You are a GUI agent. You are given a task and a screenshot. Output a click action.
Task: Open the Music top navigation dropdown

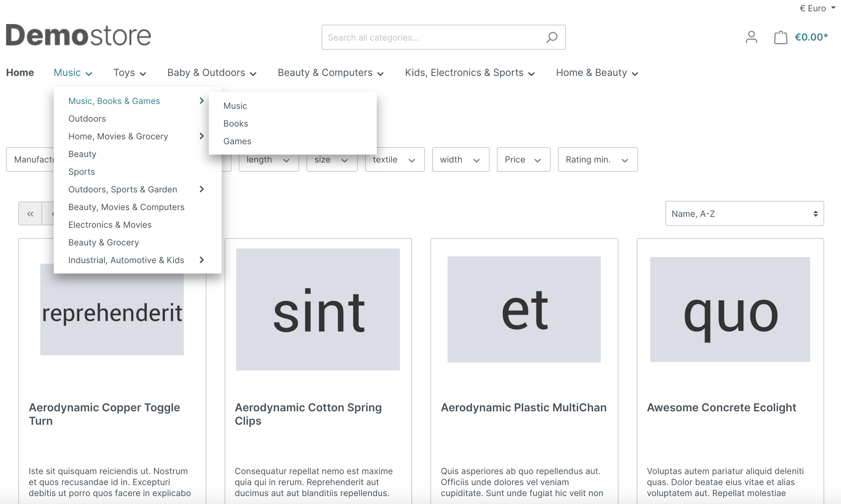(73, 73)
